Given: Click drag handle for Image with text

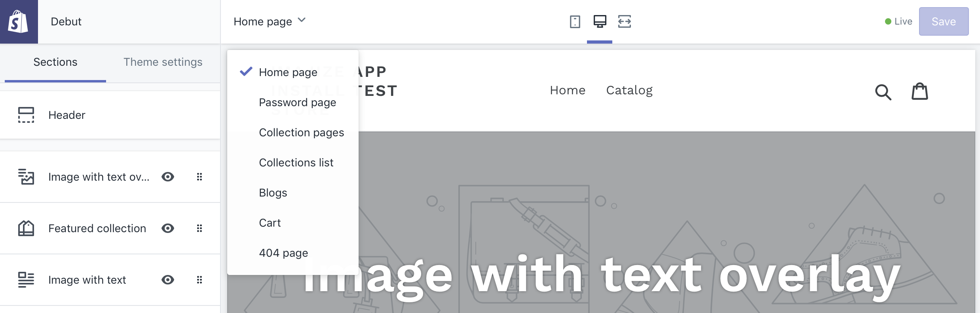Looking at the screenshot, I should pyautogui.click(x=199, y=280).
